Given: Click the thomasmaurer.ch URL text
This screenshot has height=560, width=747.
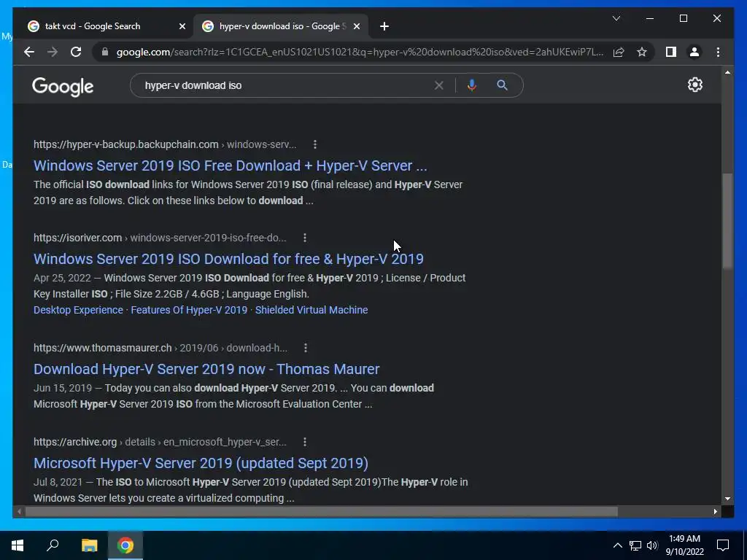Looking at the screenshot, I should (102, 348).
